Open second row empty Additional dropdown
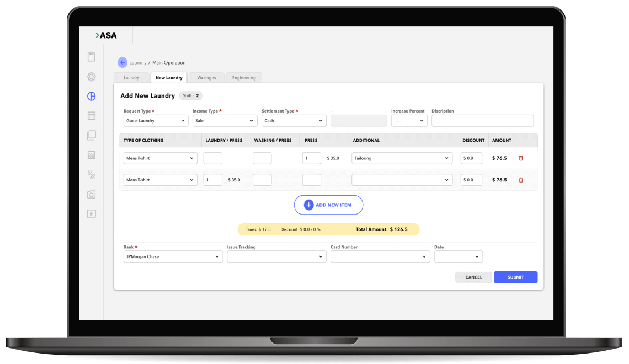Image resolution: width=629 pixels, height=364 pixels. click(x=402, y=180)
